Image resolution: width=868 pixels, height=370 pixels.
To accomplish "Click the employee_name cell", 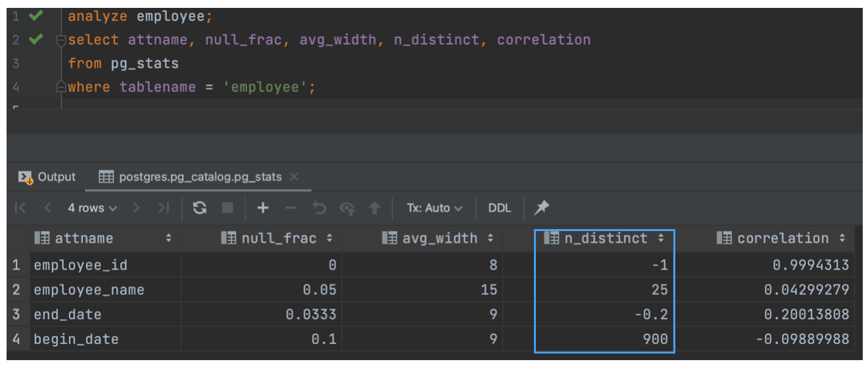I will tap(105, 290).
